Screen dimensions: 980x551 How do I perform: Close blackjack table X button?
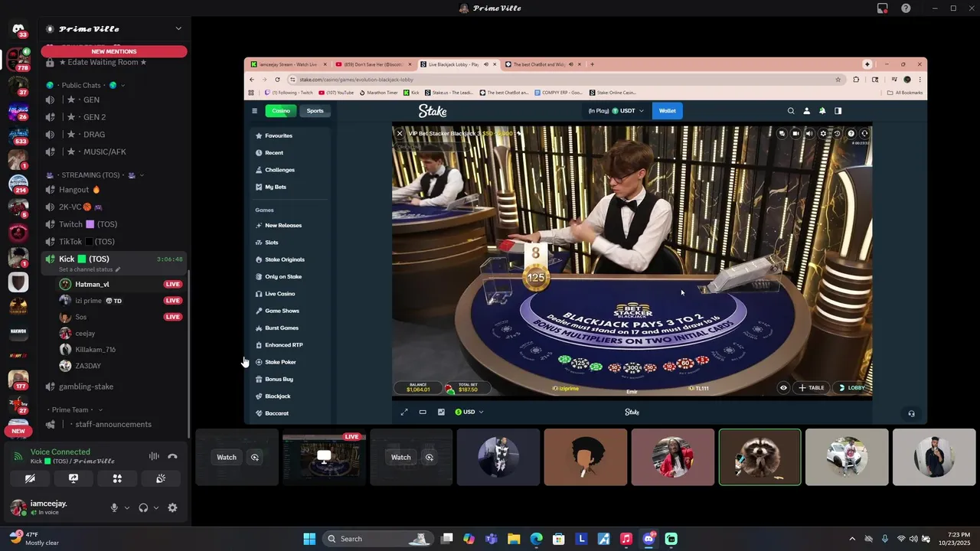(x=399, y=133)
